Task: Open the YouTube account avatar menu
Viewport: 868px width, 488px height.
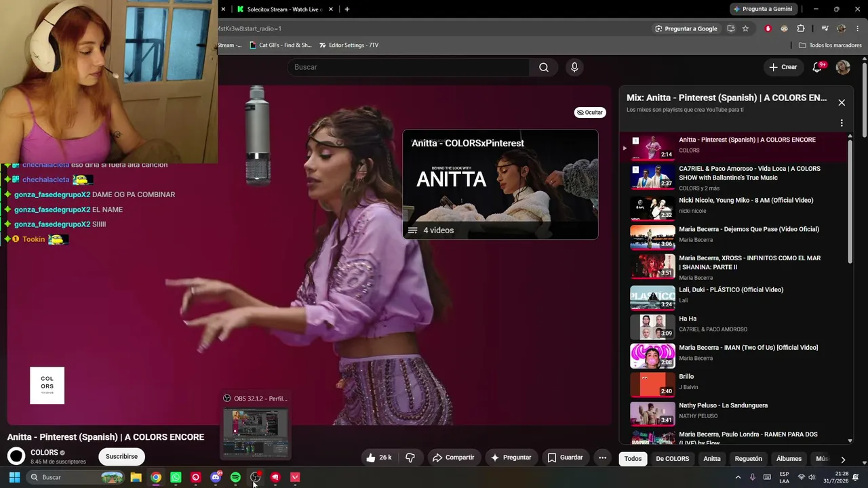Action: pos(843,67)
